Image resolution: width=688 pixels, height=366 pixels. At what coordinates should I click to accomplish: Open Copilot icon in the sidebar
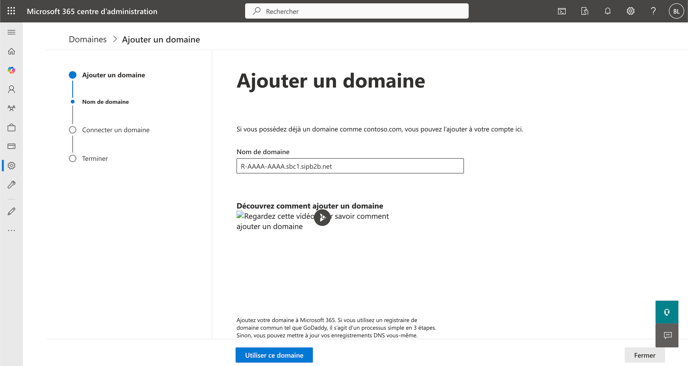point(11,70)
